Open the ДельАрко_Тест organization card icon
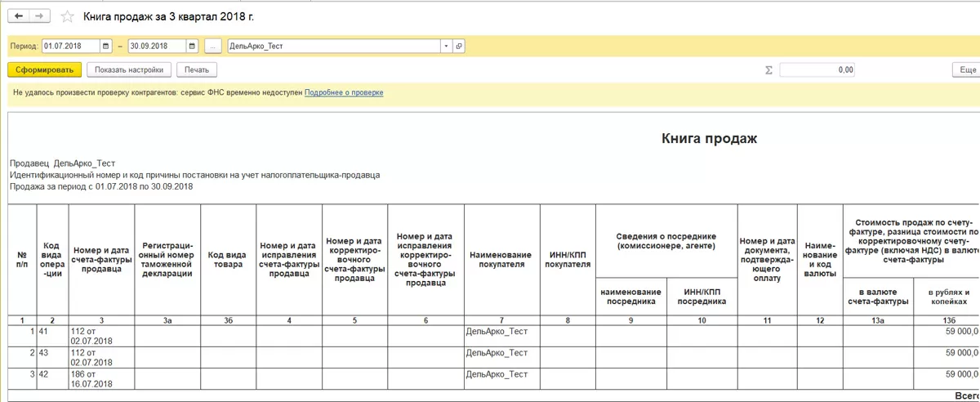This screenshot has height=402, width=980. coord(459,46)
